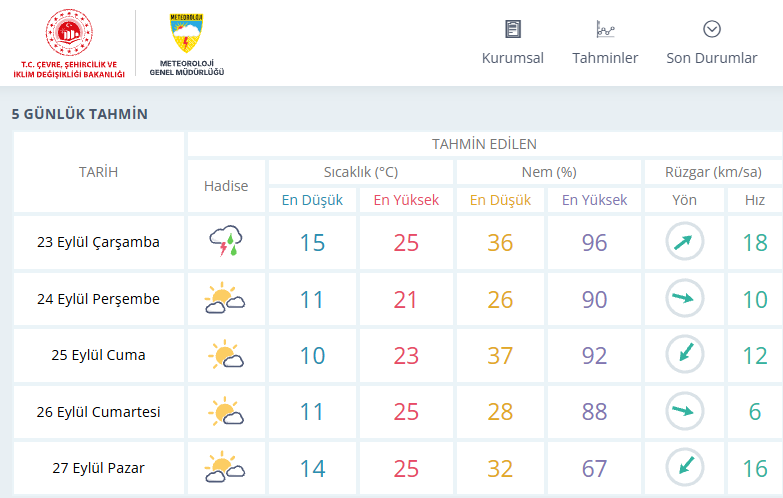Image resolution: width=783 pixels, height=498 pixels.
Task: Click the wind direction arrow for 23 Eylül
Action: tap(685, 241)
